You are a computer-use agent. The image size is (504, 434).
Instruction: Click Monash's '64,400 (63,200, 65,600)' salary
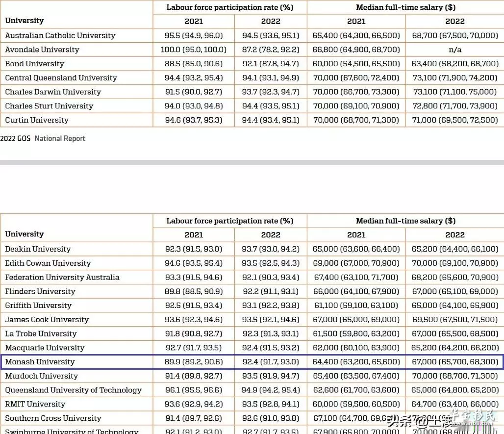click(356, 362)
